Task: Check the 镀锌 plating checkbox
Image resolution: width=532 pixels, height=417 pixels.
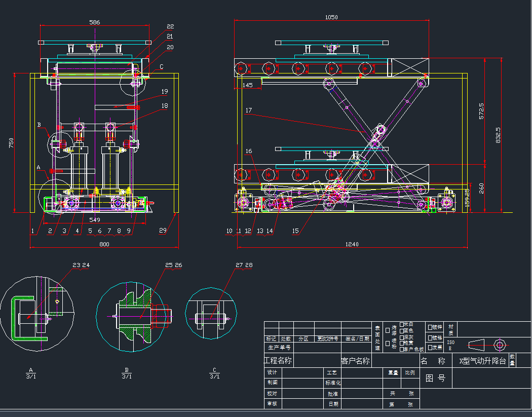Action: pyautogui.click(x=430, y=327)
